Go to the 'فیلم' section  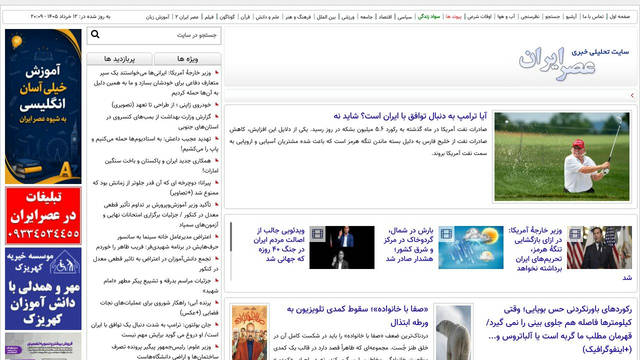209,17
